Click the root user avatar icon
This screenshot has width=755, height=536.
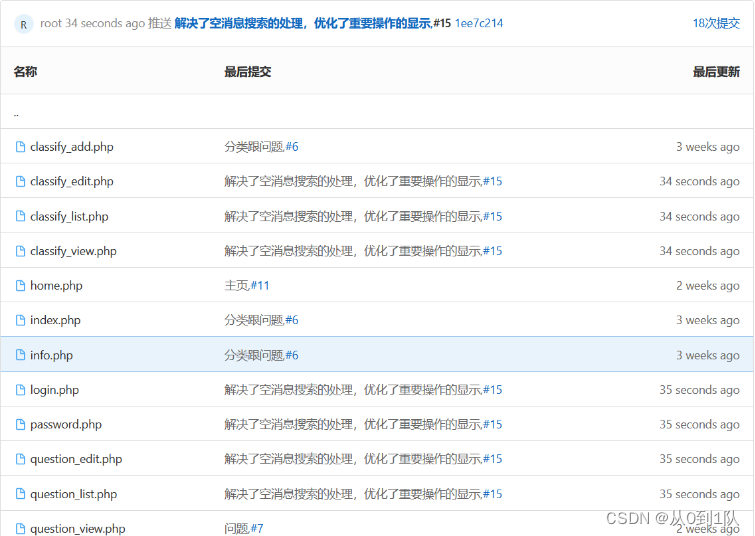[24, 24]
